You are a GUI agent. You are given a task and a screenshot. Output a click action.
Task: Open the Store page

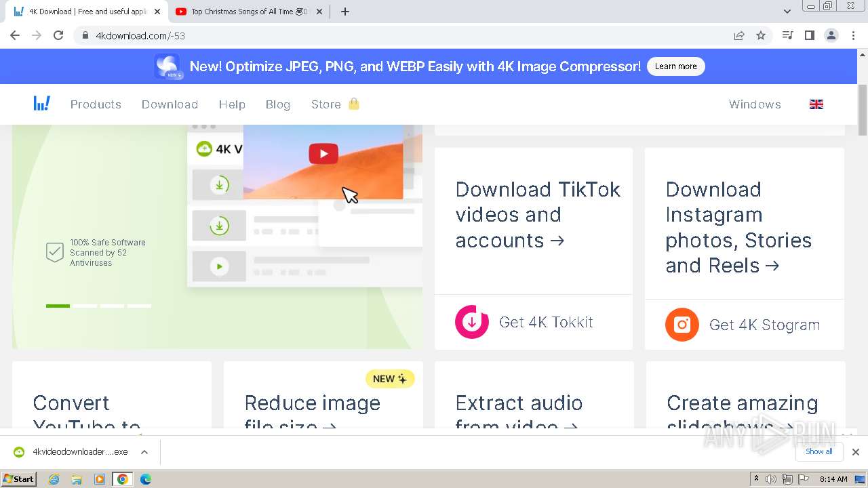[326, 104]
